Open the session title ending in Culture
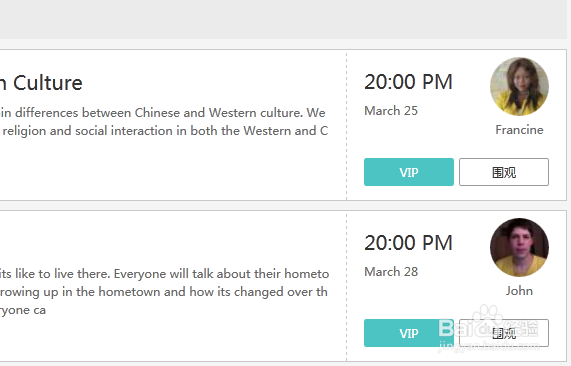571x366 pixels. pyautogui.click(x=41, y=83)
